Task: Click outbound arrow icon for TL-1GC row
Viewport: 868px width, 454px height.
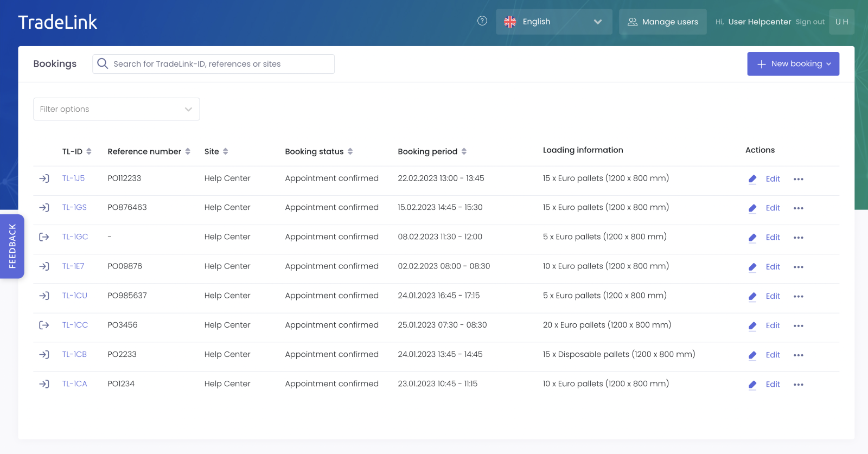Action: click(44, 237)
